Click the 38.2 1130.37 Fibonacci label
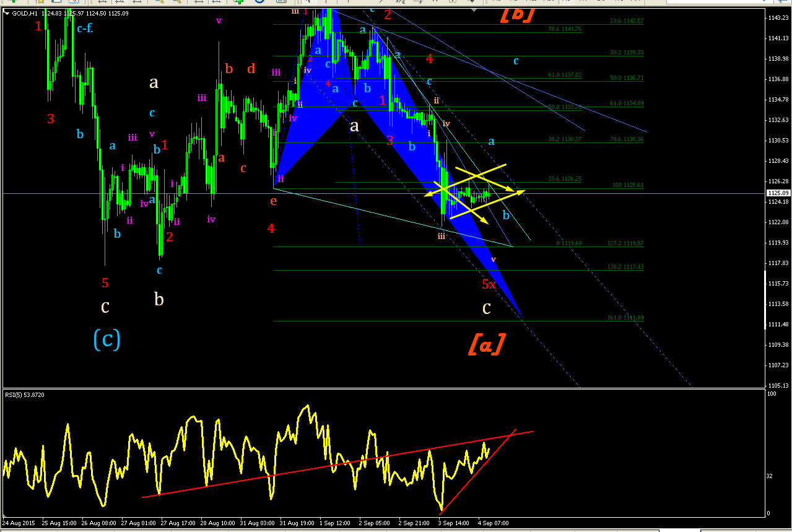Viewport: 792px width, 532px height. 565,139
